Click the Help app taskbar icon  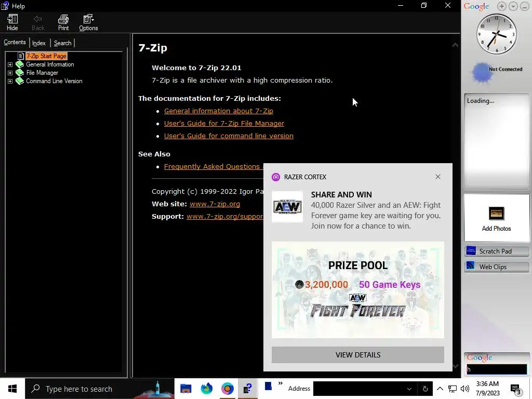[x=248, y=389]
